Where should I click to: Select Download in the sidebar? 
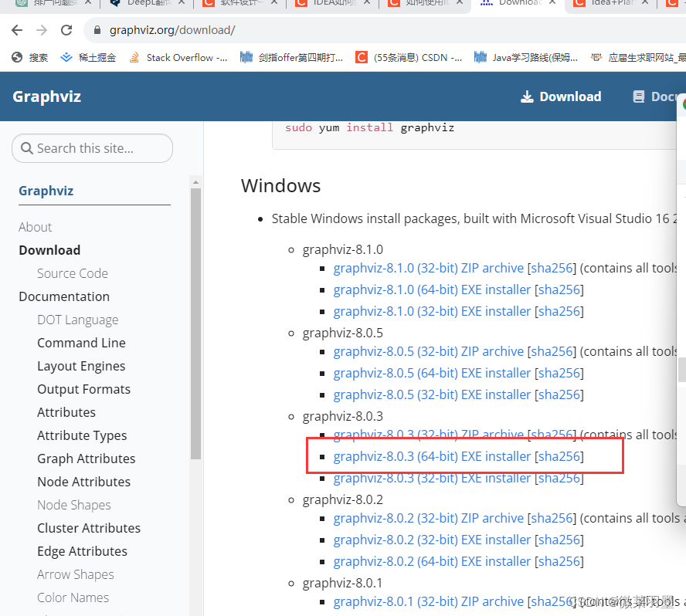49,250
